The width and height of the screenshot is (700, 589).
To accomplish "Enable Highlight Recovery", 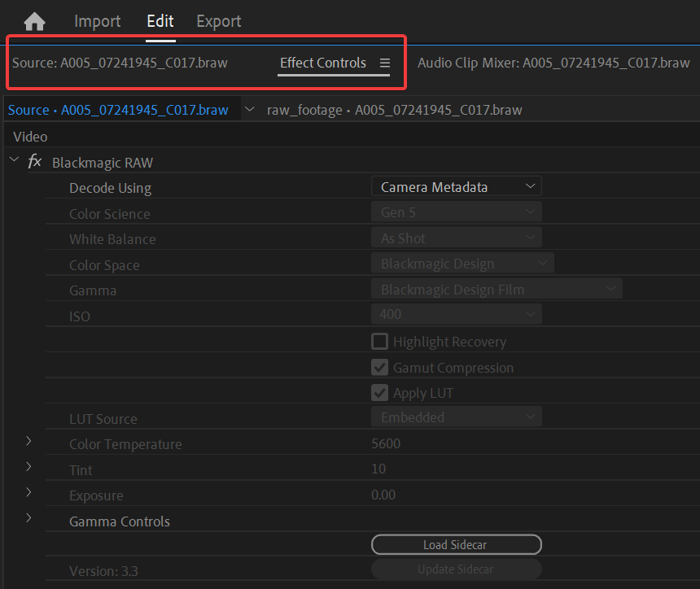I will 379,341.
